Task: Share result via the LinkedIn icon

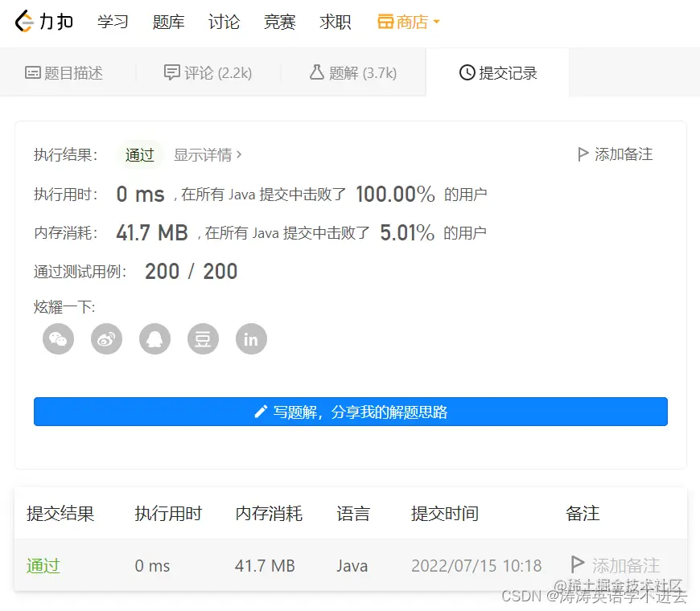Action: point(250,338)
